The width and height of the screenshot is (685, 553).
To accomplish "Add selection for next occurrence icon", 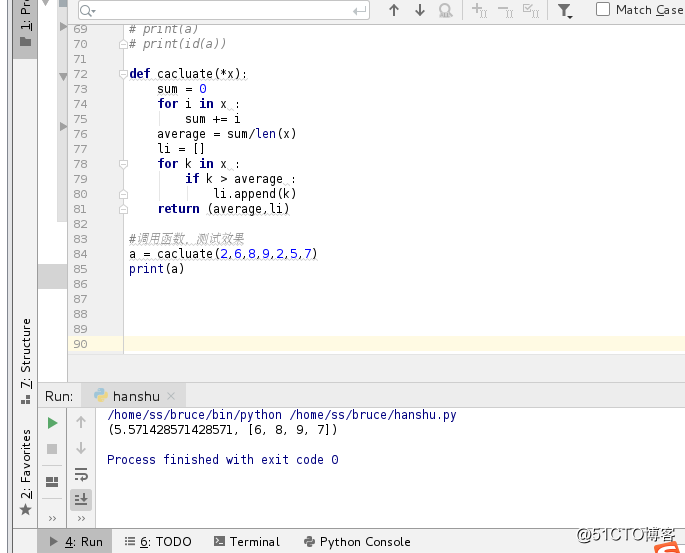I will (x=480, y=10).
